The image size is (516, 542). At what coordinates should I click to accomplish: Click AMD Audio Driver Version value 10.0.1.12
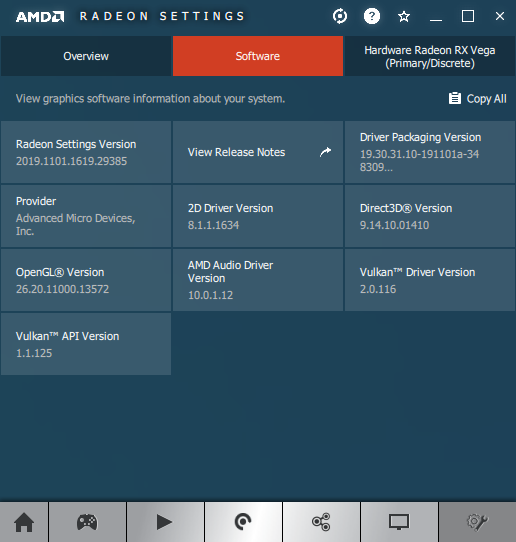(210, 295)
